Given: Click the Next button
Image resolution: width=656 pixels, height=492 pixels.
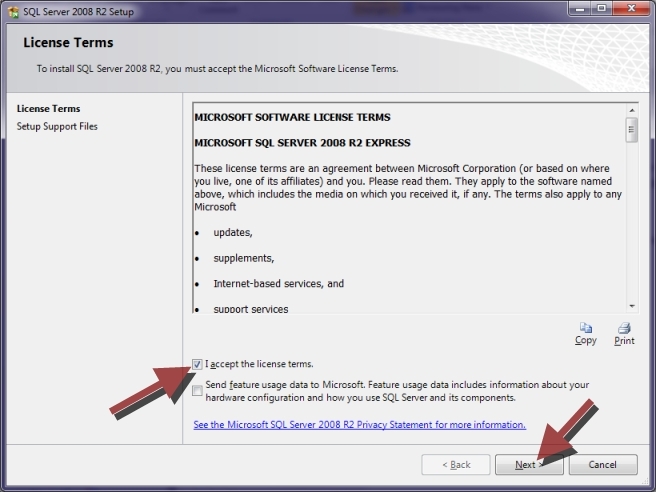Looking at the screenshot, I should point(529,464).
